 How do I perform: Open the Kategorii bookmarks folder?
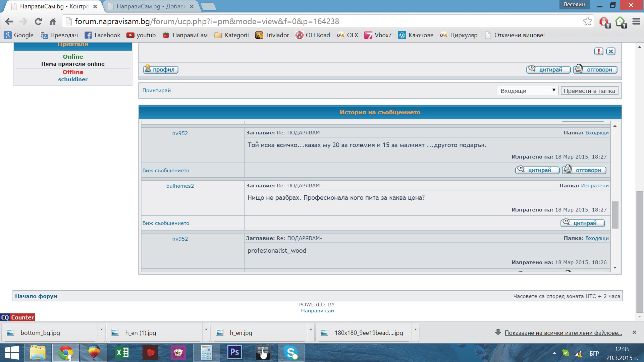point(232,35)
